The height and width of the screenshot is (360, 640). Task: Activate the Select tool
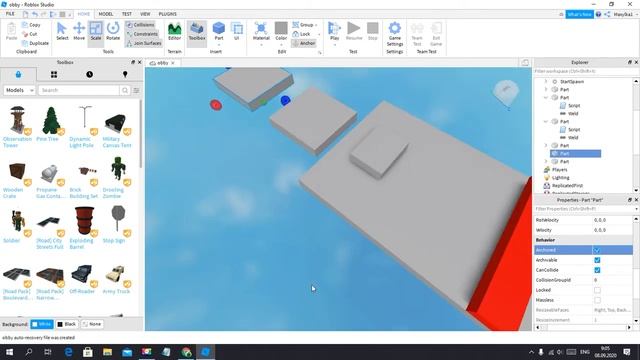point(62,31)
